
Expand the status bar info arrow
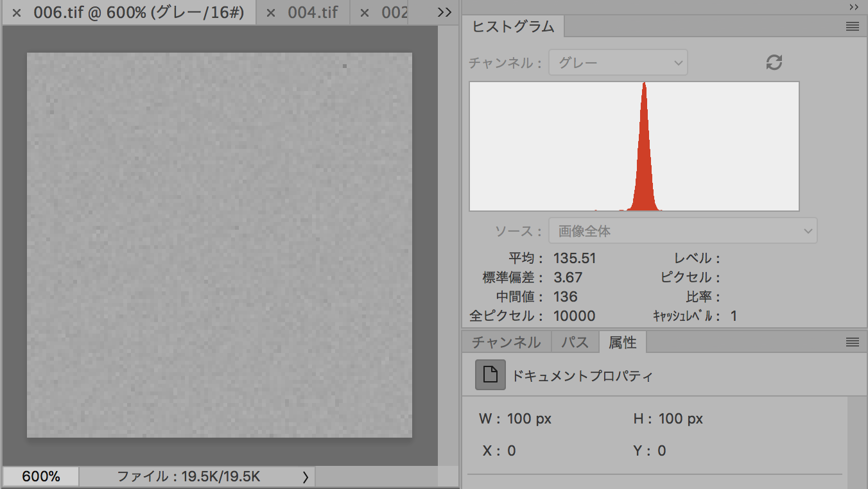[x=305, y=477]
